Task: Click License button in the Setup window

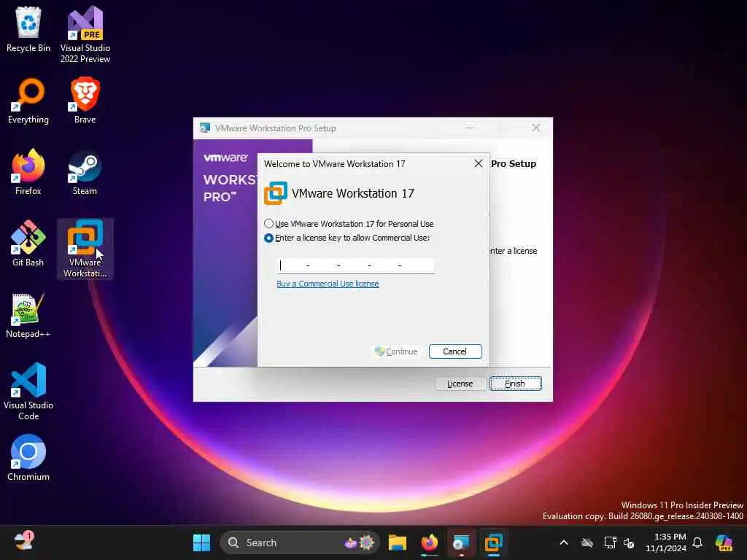Action: [460, 384]
